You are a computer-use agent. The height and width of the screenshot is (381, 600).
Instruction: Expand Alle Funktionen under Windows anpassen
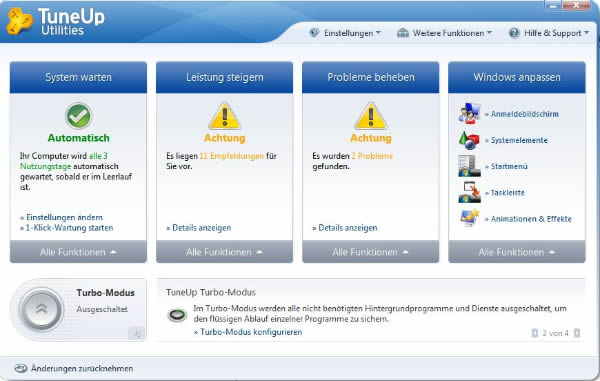[517, 252]
